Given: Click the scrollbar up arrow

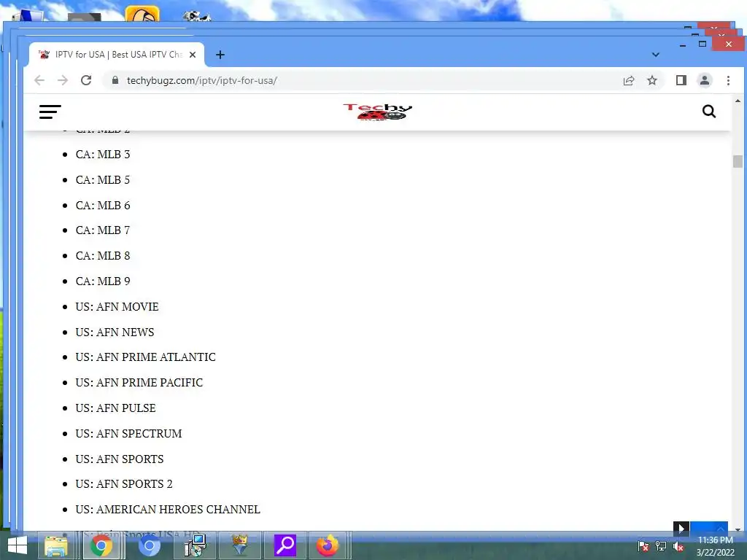Looking at the screenshot, I should click(x=738, y=101).
